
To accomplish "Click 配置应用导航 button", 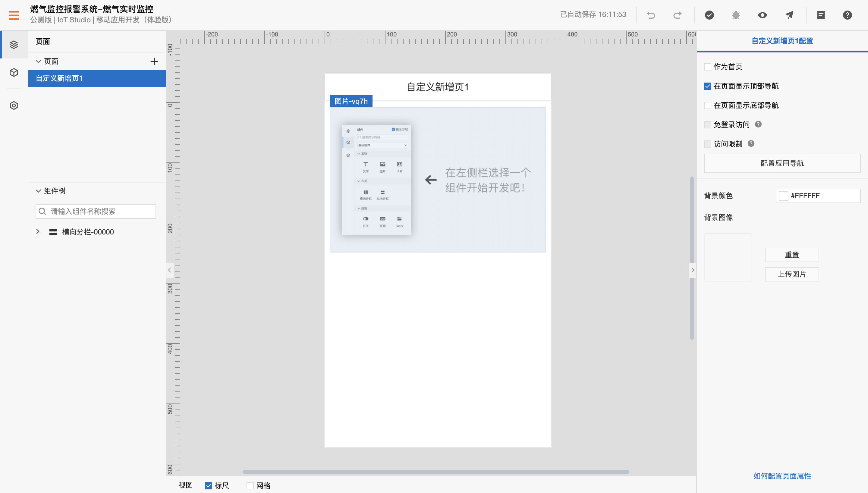I will (x=782, y=163).
